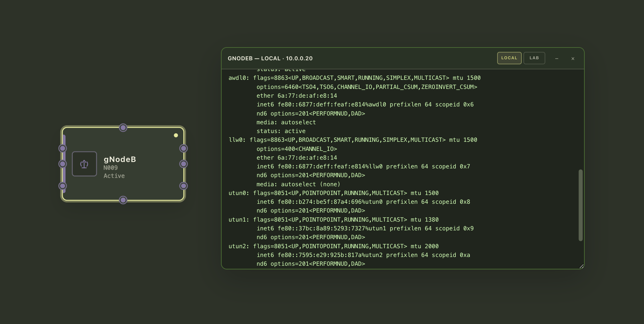Viewport: 644px width, 324px height.
Task: Switch terminal to LOCAL mode
Action: 509,58
